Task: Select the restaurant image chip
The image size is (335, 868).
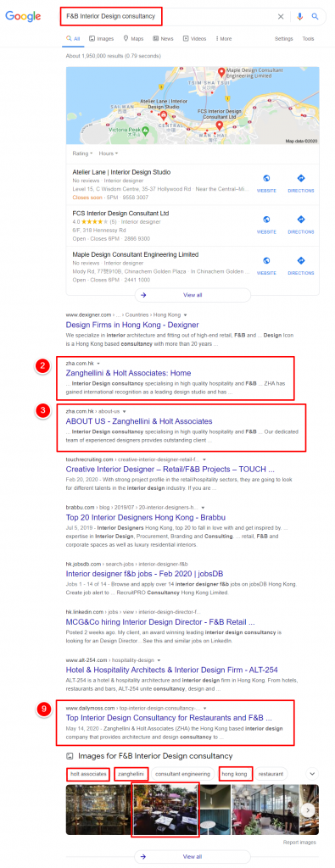Action: pos(271,773)
